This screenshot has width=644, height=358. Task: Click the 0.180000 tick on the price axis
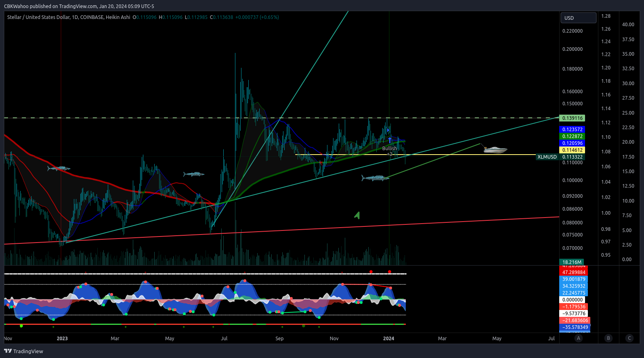point(573,69)
